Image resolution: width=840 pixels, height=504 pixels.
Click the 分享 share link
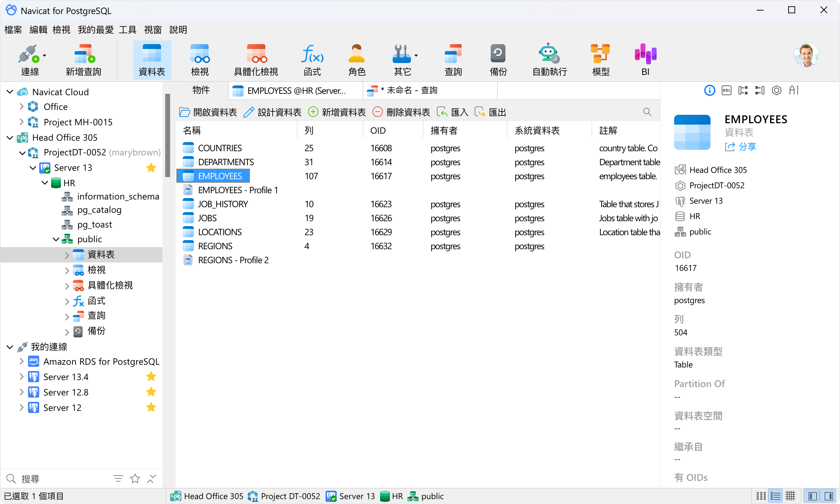(741, 147)
